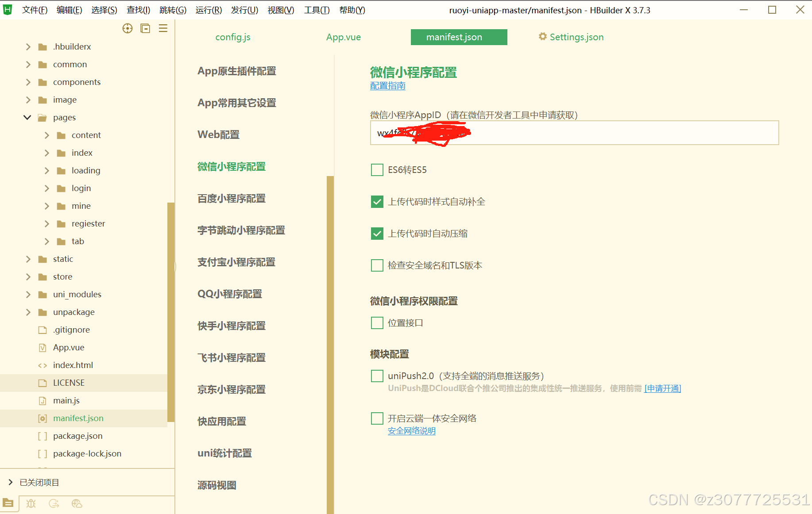The height and width of the screenshot is (514, 812).
Task: Switch to the config.js tab
Action: click(x=233, y=37)
